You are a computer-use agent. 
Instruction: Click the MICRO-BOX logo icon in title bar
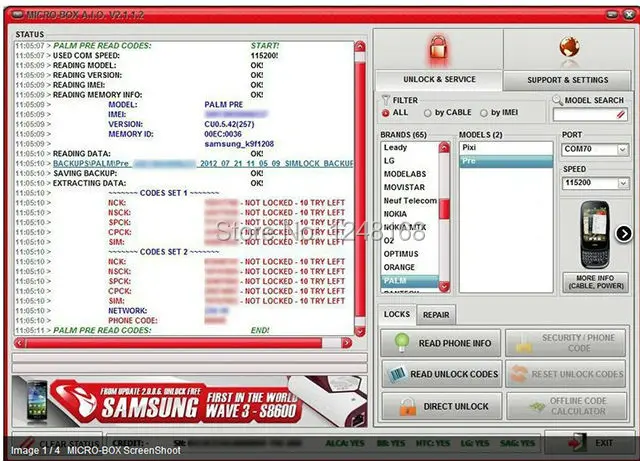[x=18, y=15]
